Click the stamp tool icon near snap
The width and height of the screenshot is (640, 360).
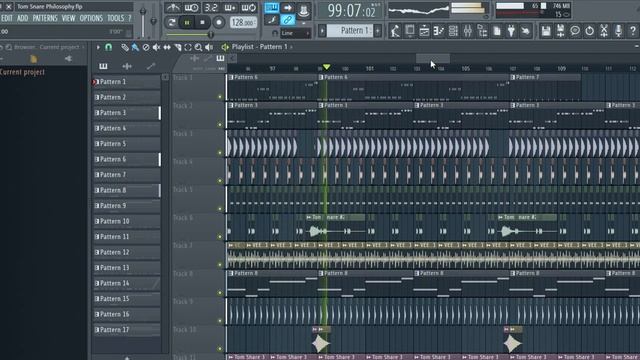(303, 11)
